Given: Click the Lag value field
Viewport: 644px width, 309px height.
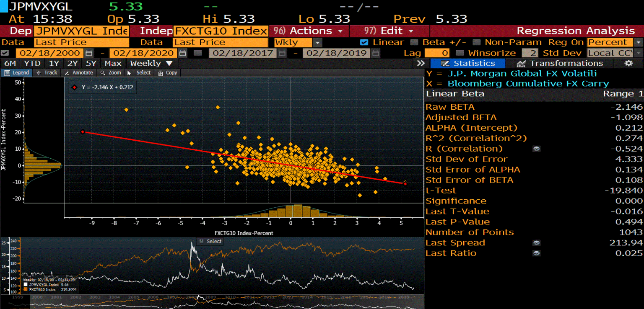Looking at the screenshot, I should (x=437, y=53).
